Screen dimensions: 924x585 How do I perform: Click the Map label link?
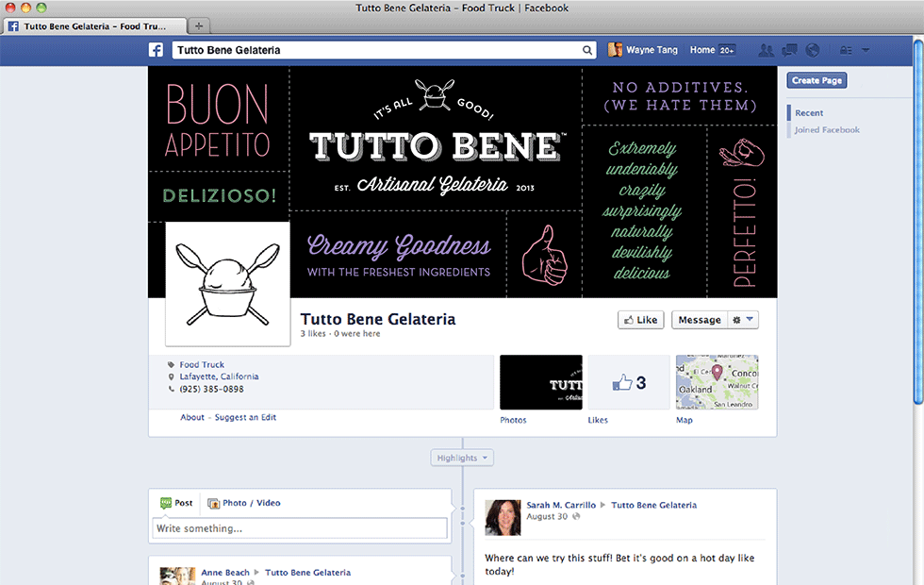tap(685, 420)
